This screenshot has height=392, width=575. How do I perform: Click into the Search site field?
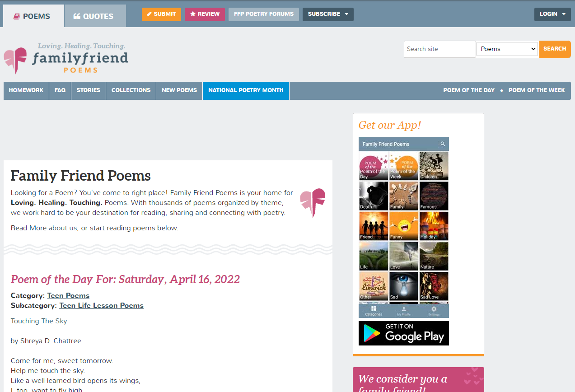pyautogui.click(x=439, y=49)
